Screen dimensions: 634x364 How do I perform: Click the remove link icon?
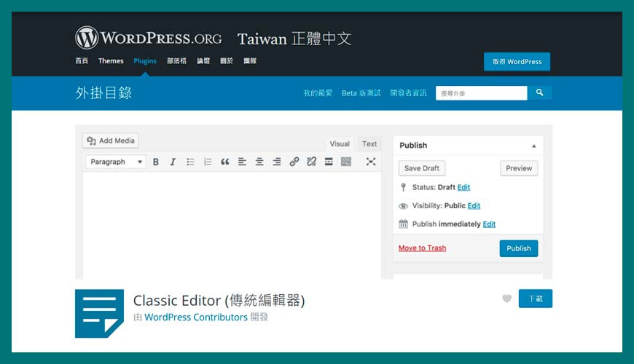pyautogui.click(x=311, y=162)
